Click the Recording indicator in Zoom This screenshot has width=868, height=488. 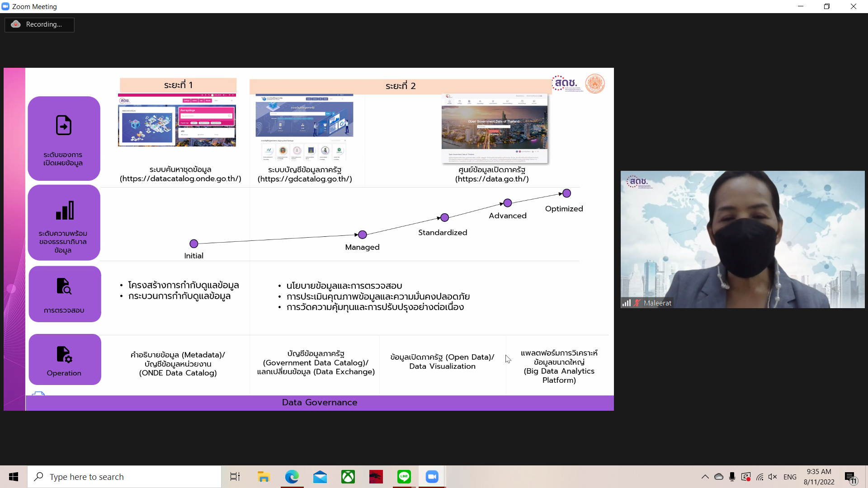pos(39,24)
